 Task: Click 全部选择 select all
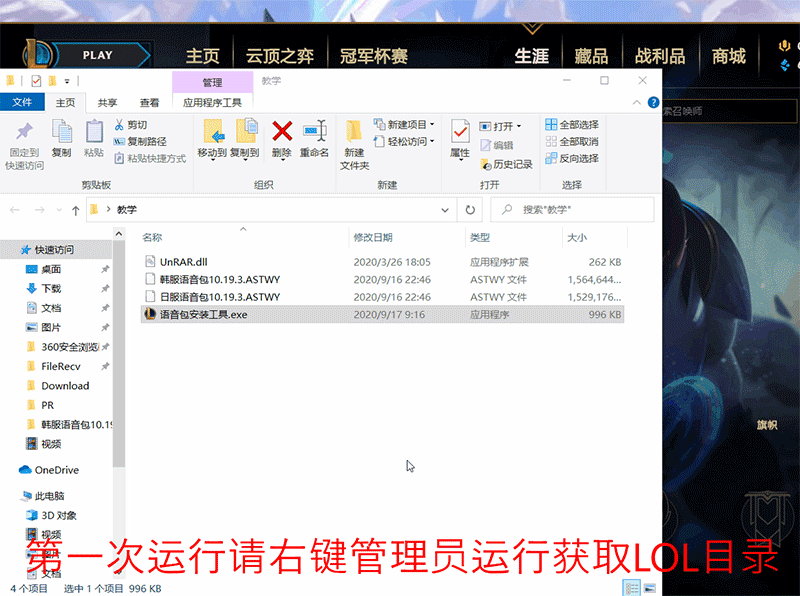[572, 125]
